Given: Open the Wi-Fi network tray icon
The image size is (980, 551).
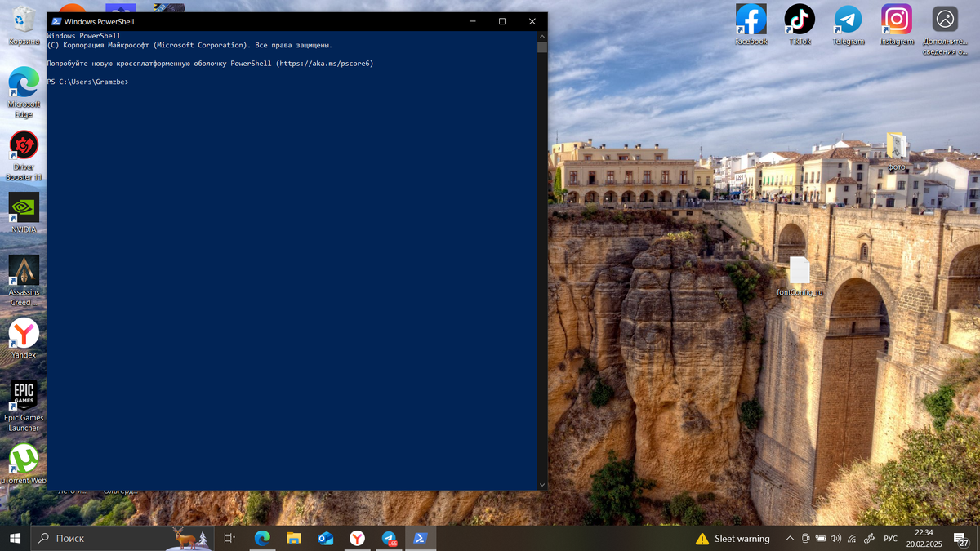Looking at the screenshot, I should click(852, 539).
